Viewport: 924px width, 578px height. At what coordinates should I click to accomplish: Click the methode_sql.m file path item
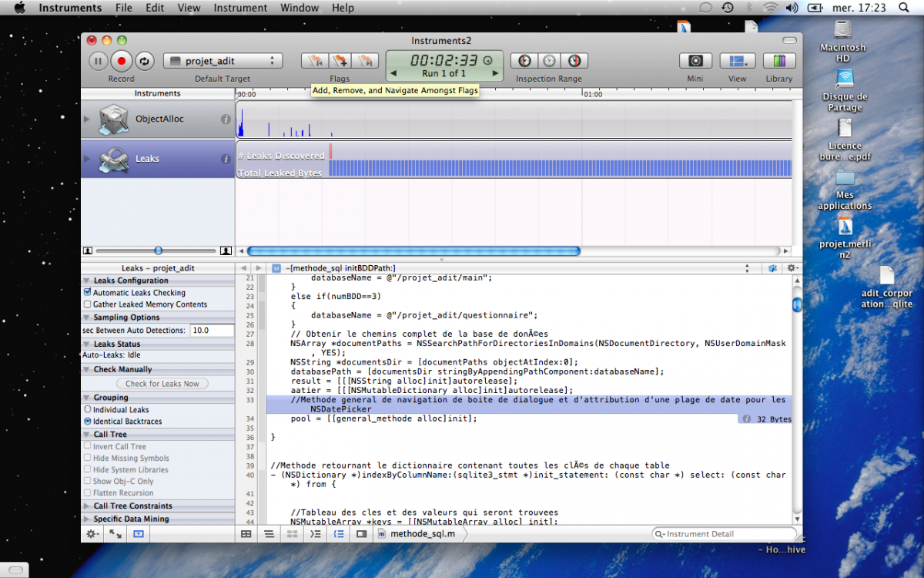(416, 533)
